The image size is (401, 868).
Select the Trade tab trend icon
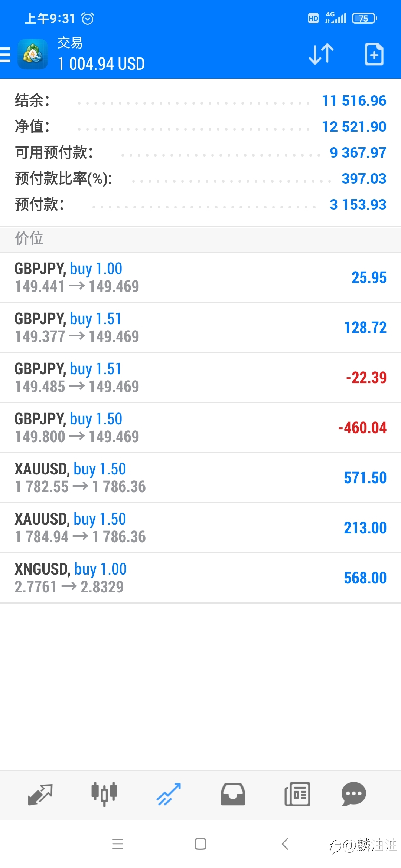point(169,794)
